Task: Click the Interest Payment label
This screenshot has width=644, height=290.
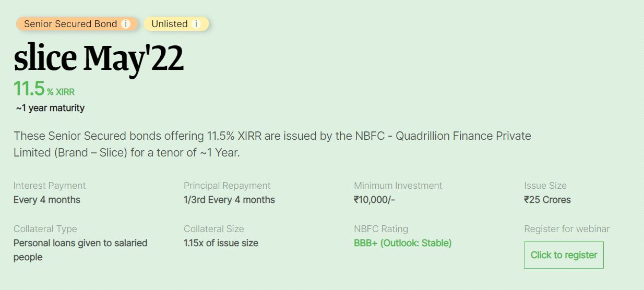Action: point(50,186)
